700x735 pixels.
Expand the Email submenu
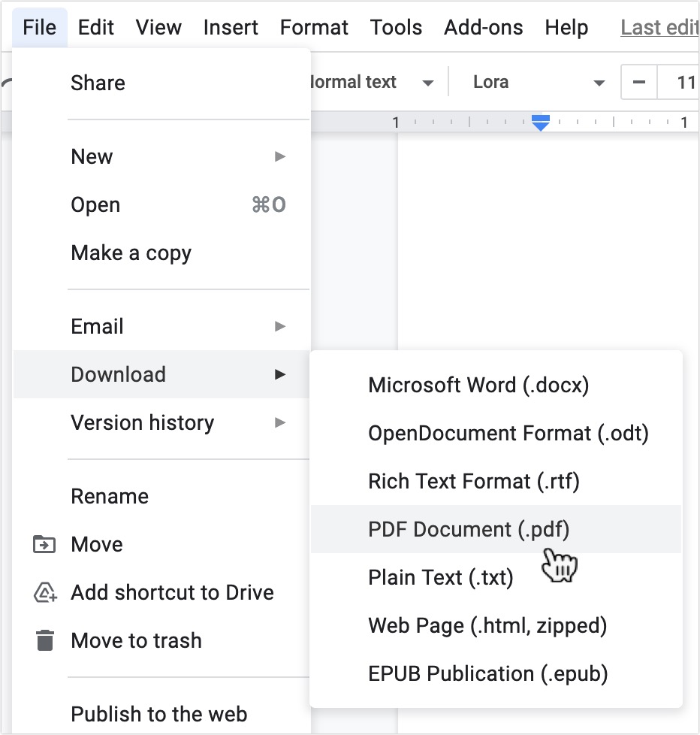tap(161, 326)
